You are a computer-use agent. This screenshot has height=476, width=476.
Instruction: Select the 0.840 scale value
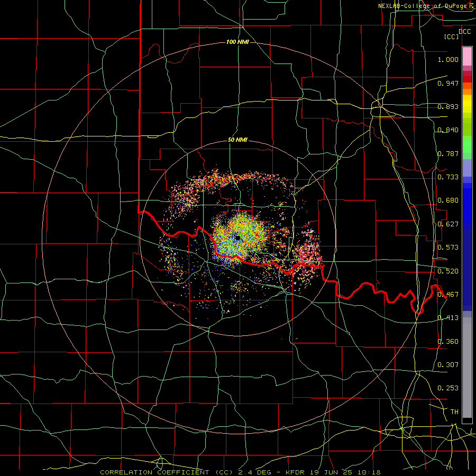[448, 130]
